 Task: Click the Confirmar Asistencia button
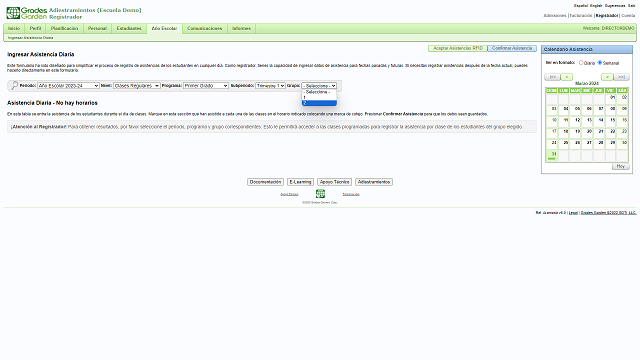click(512, 48)
